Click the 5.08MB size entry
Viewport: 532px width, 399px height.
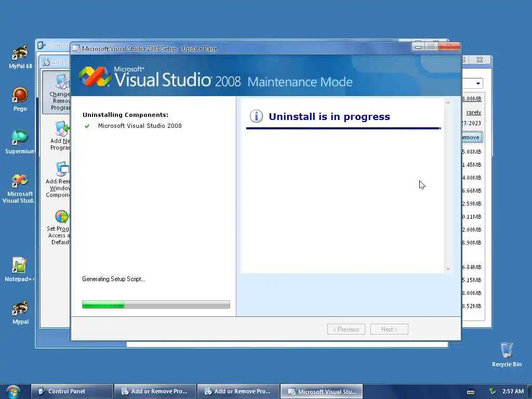tap(472, 152)
